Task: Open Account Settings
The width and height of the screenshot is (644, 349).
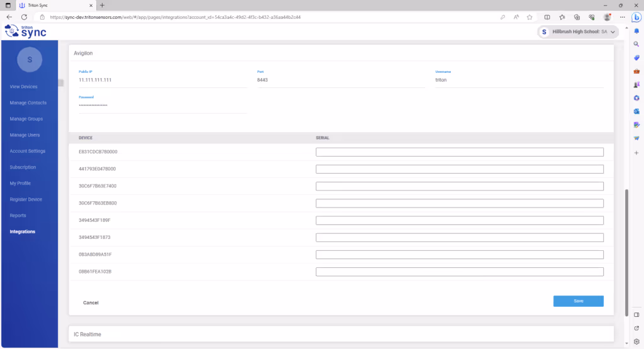Action: (28, 151)
